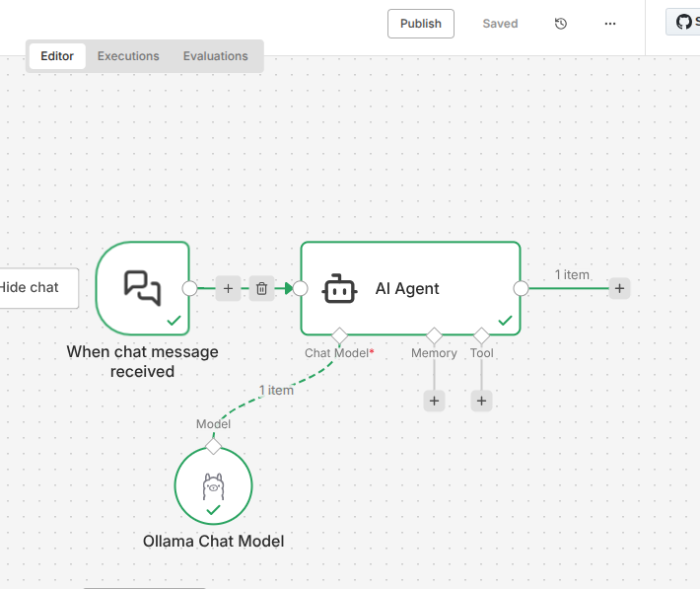The width and height of the screenshot is (700, 589).
Task: Click the Publish button
Action: (421, 24)
